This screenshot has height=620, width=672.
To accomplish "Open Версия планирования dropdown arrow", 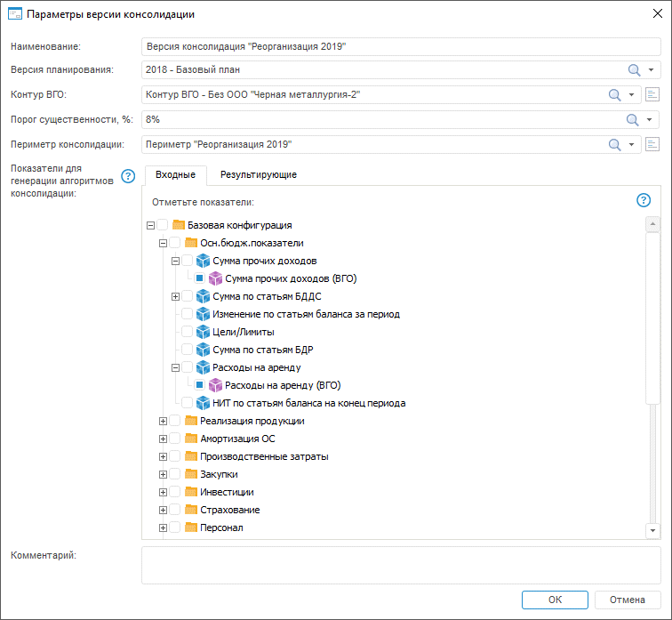I will point(652,70).
